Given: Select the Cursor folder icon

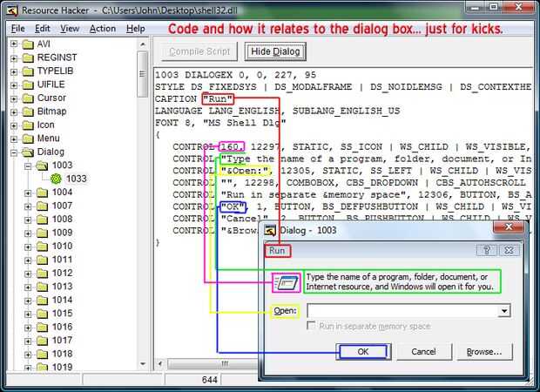Looking at the screenshot, I should [28, 98].
